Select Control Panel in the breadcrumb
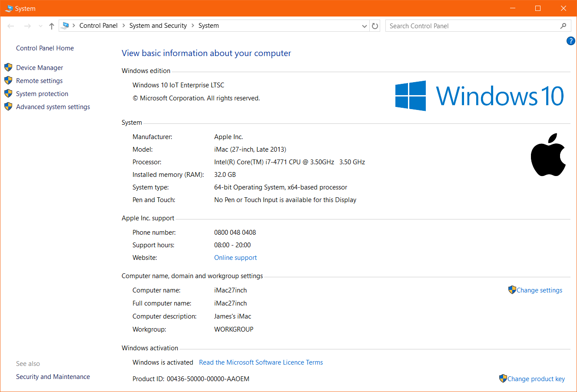 click(99, 26)
